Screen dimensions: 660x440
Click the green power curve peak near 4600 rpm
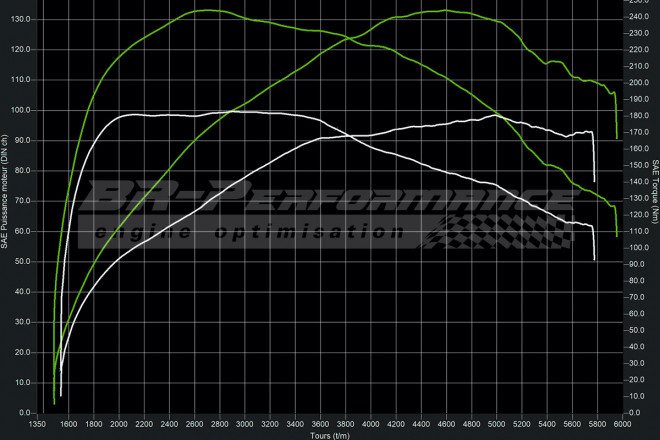(x=446, y=11)
